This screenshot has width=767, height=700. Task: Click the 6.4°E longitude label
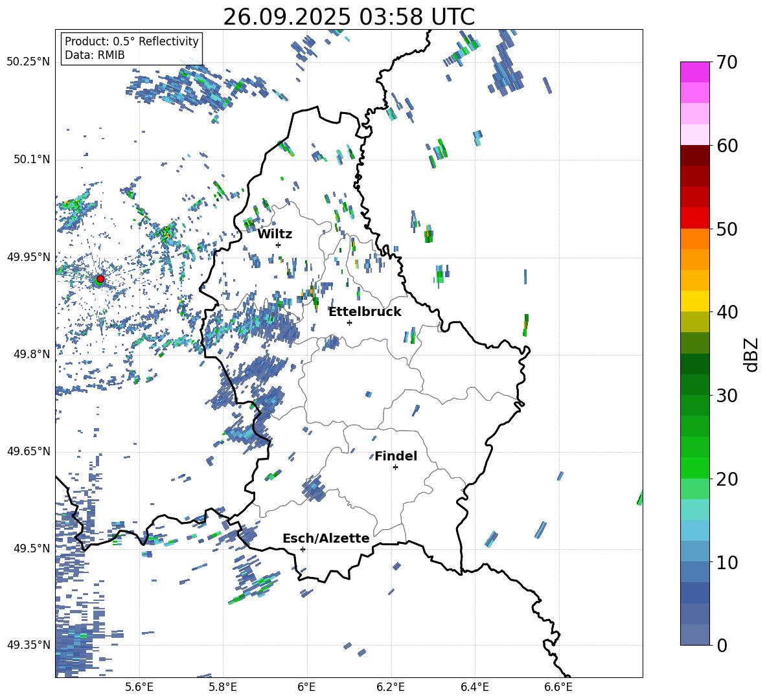474,687
